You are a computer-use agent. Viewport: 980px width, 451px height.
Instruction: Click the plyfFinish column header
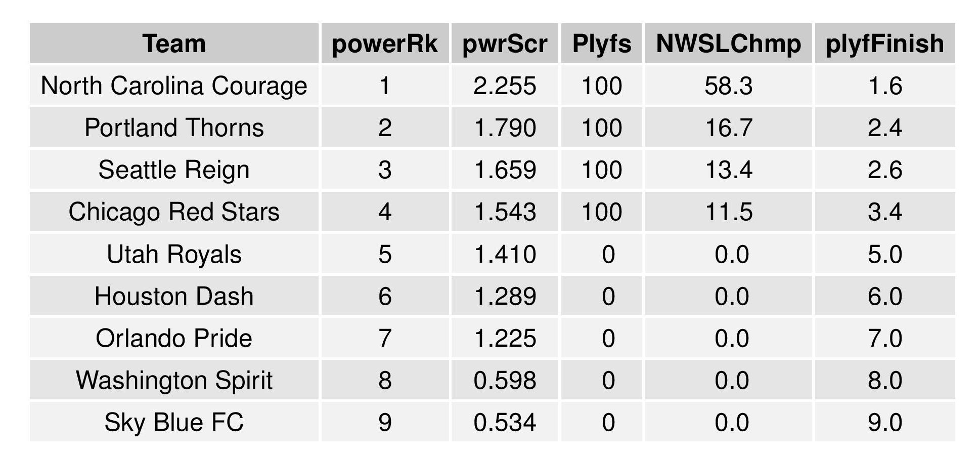[884, 44]
